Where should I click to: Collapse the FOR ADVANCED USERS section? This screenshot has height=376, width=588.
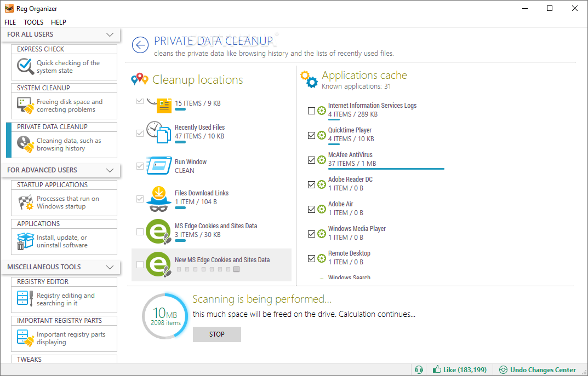point(110,170)
